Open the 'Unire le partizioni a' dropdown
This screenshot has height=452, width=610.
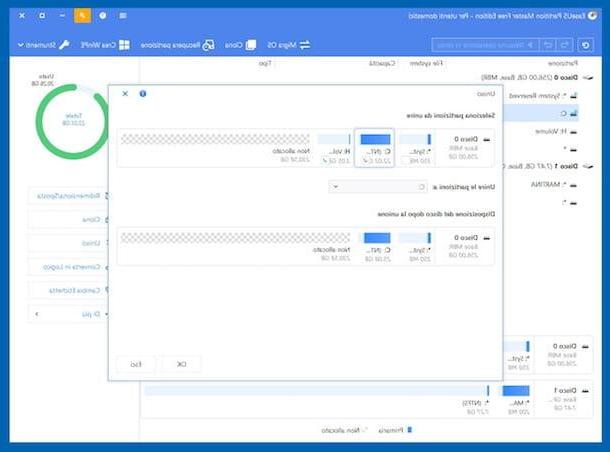pyautogui.click(x=378, y=187)
